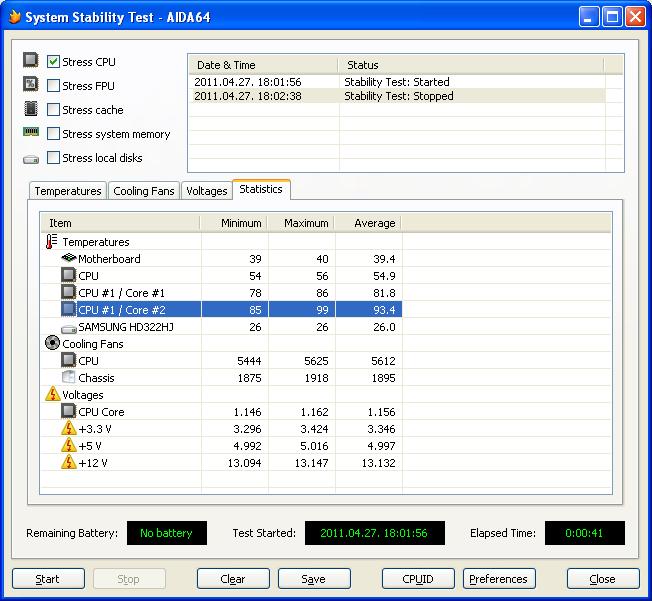
Task: Select the Motherboard temperature row
Action: click(222, 259)
